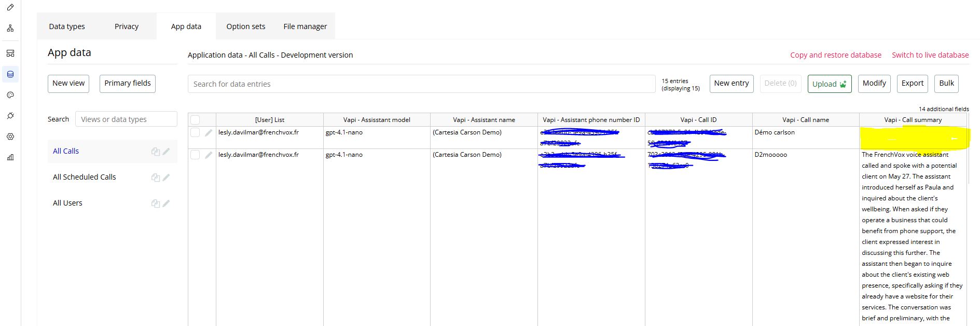
Task: Edit the Démo carlson row with pencil icon
Action: click(x=209, y=133)
